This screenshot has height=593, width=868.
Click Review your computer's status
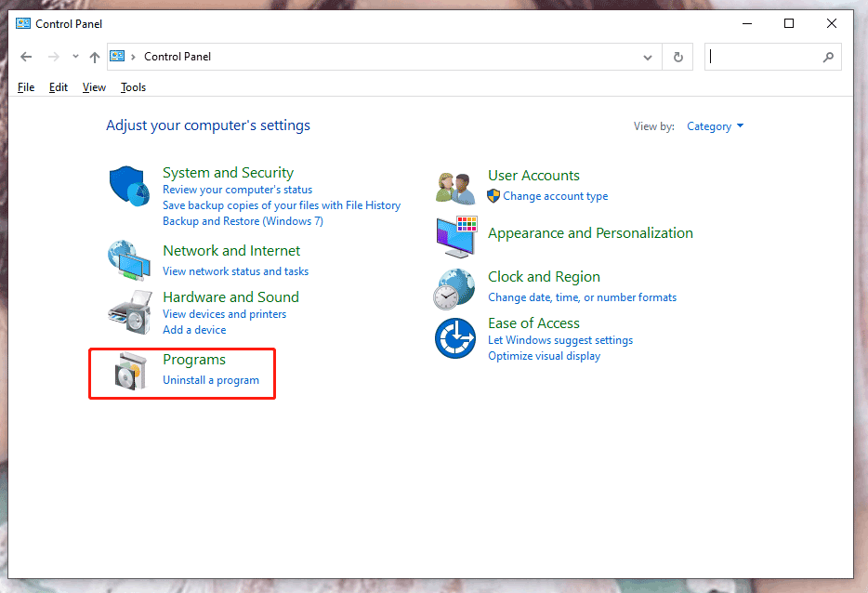(238, 190)
